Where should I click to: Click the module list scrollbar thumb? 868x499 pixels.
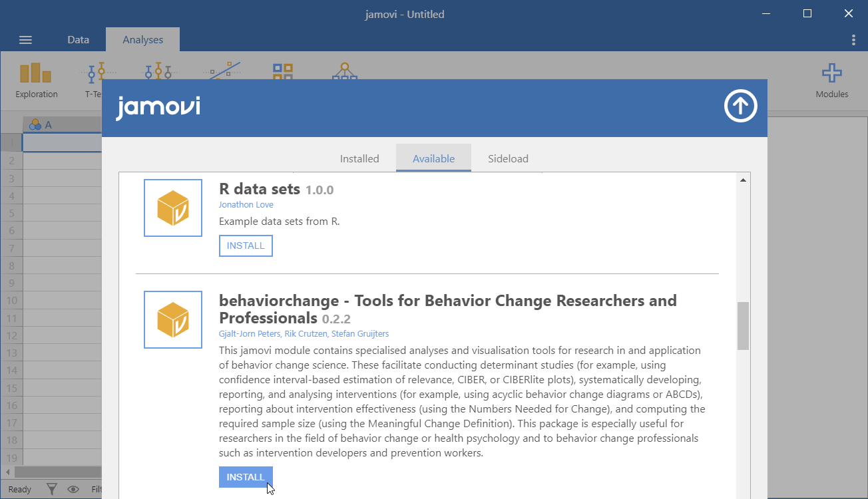pos(743,325)
